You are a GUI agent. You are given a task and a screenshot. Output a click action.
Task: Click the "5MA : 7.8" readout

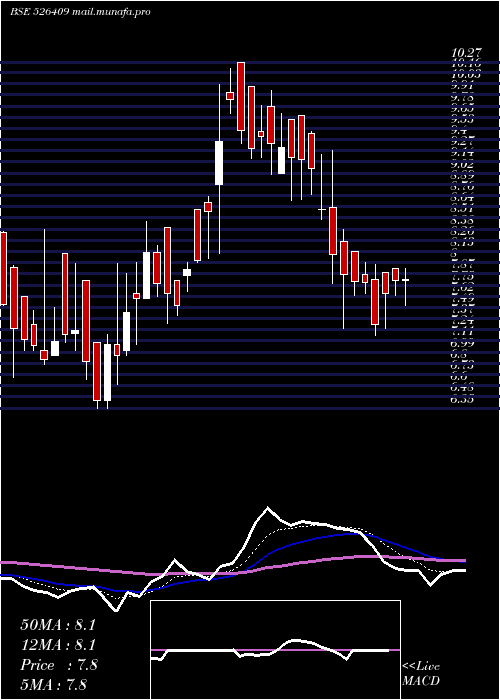pos(54,685)
